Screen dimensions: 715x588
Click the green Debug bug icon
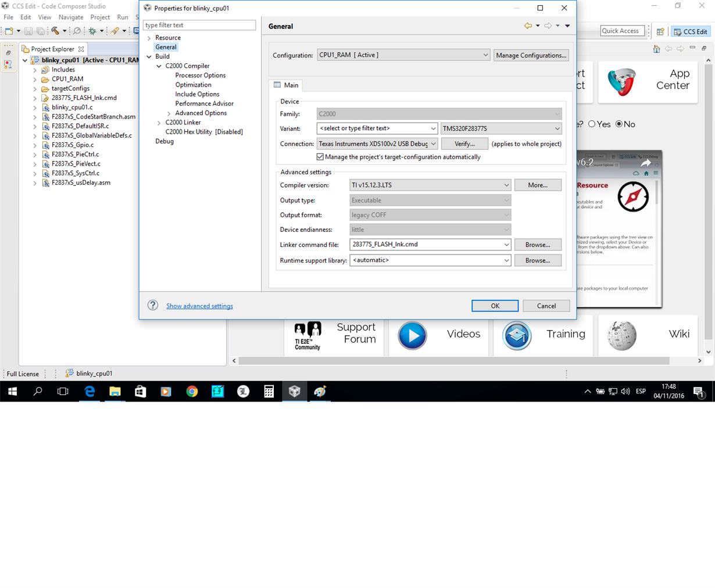coord(92,31)
